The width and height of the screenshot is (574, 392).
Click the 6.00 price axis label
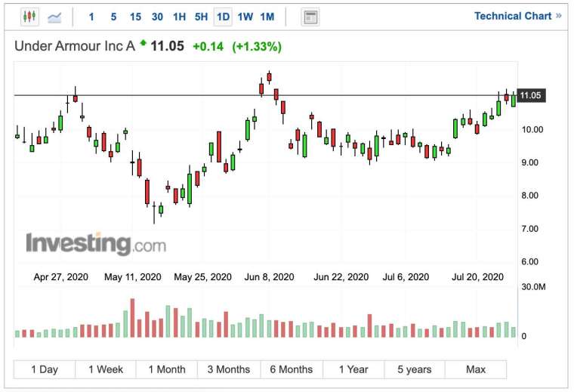529,261
